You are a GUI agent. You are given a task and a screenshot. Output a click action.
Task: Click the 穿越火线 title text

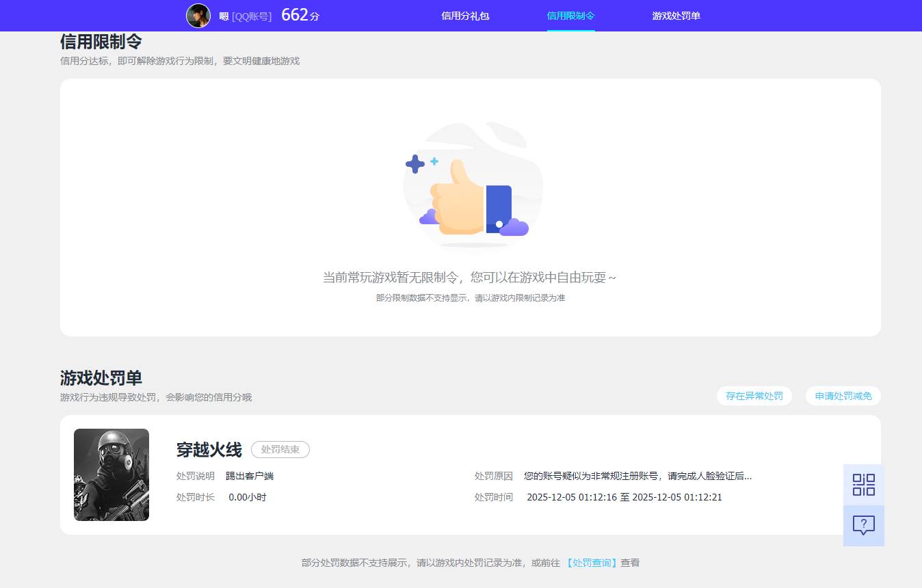pyautogui.click(x=209, y=450)
